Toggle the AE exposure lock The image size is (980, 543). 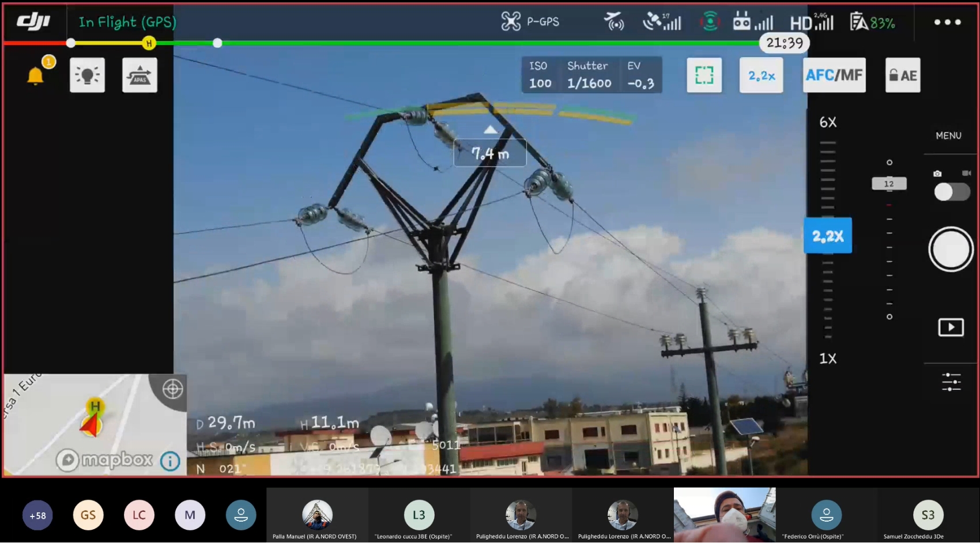click(903, 75)
